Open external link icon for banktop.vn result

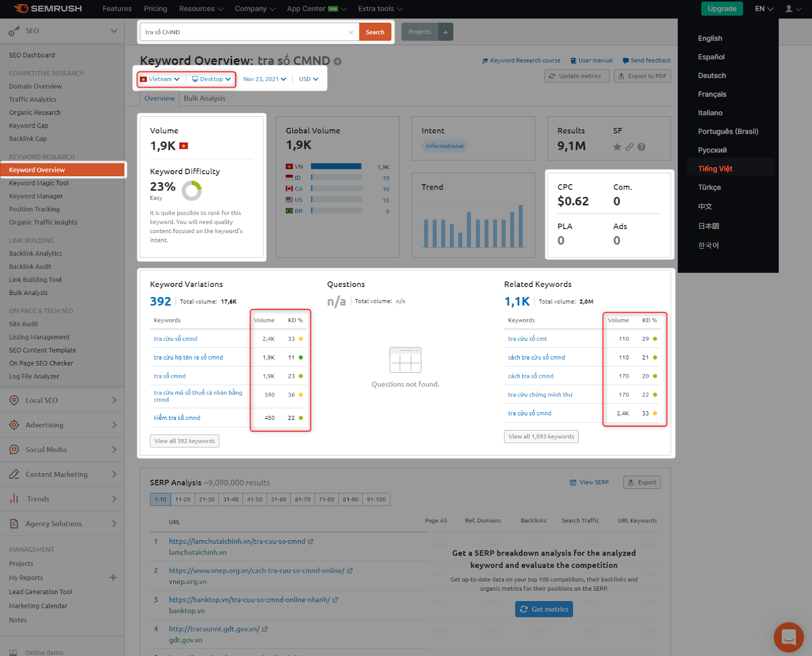click(335, 600)
